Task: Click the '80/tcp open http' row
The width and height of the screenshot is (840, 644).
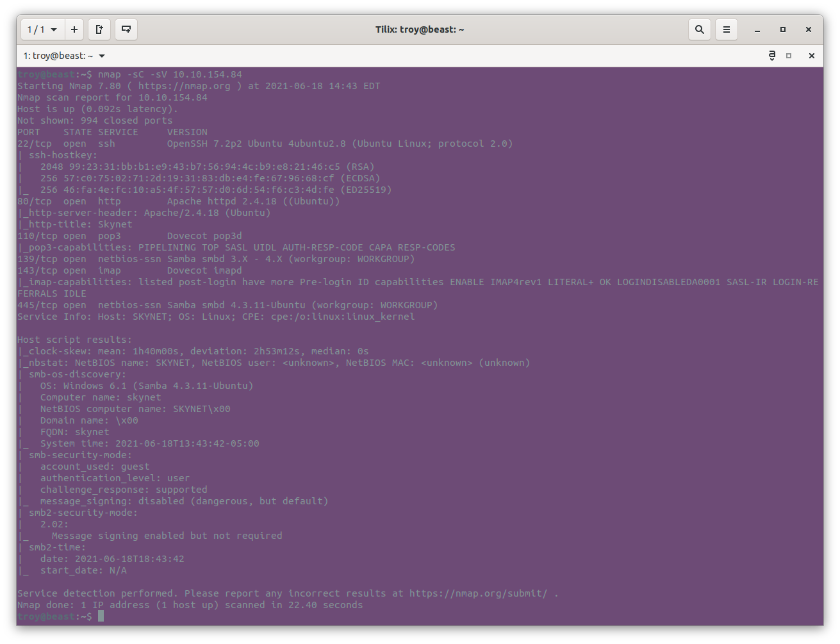Action: tap(179, 201)
